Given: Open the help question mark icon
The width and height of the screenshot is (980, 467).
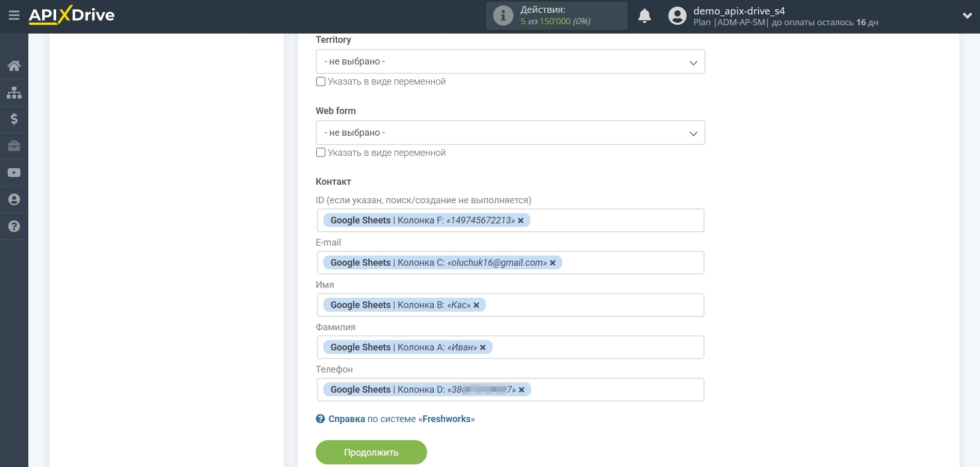Looking at the screenshot, I should [x=14, y=227].
